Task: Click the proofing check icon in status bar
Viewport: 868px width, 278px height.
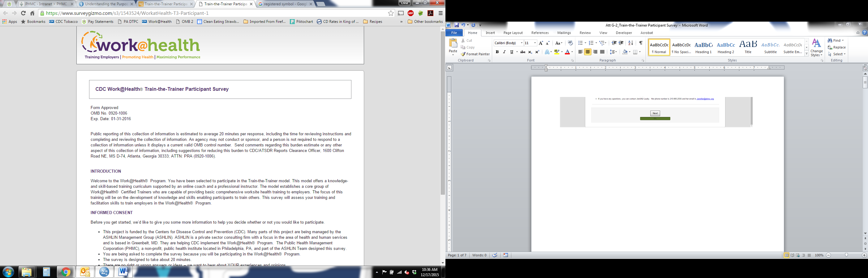Action: click(495, 255)
